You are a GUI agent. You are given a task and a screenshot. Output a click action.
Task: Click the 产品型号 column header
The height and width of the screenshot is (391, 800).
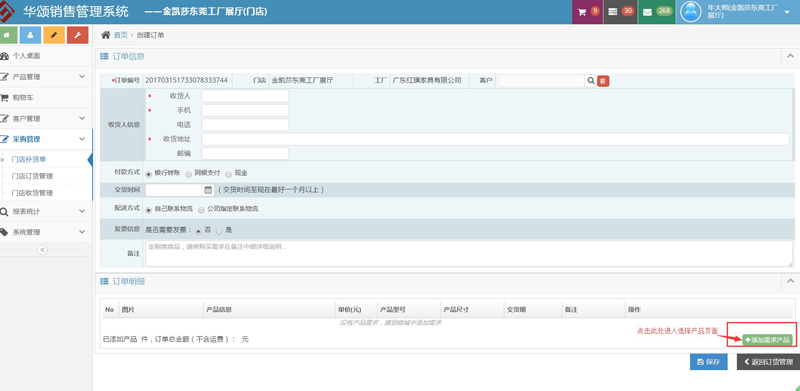pos(393,310)
